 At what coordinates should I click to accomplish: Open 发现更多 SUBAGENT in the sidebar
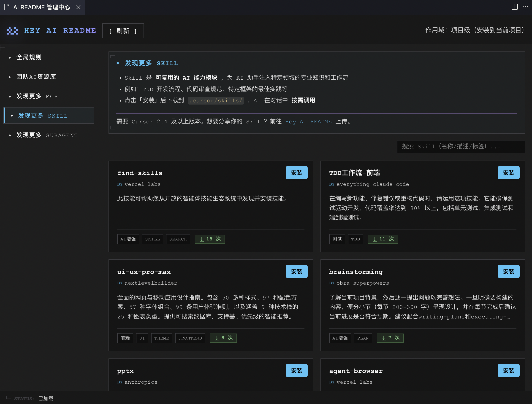point(47,135)
